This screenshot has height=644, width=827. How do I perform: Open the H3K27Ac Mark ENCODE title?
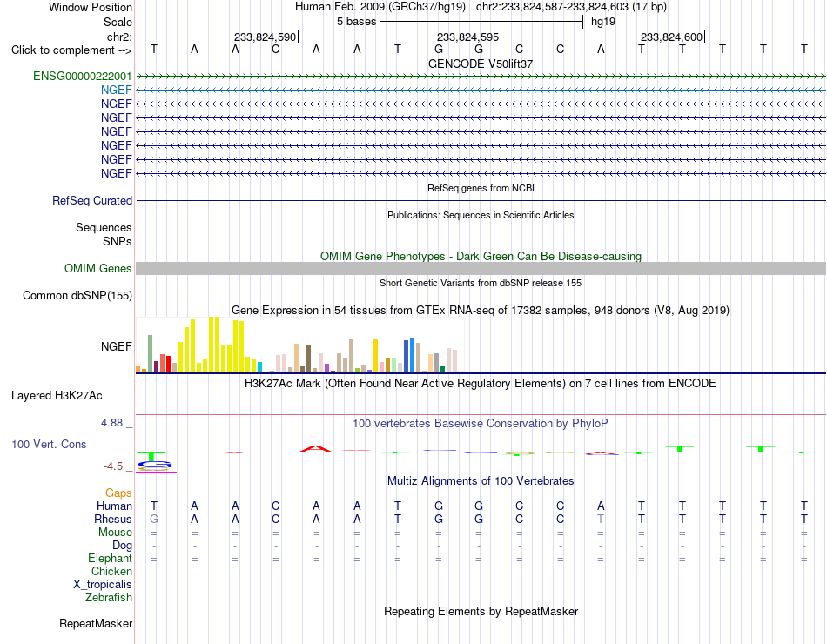pos(481,384)
